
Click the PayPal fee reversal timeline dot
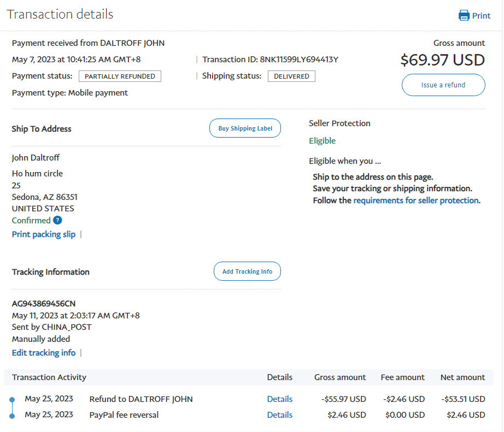12,416
